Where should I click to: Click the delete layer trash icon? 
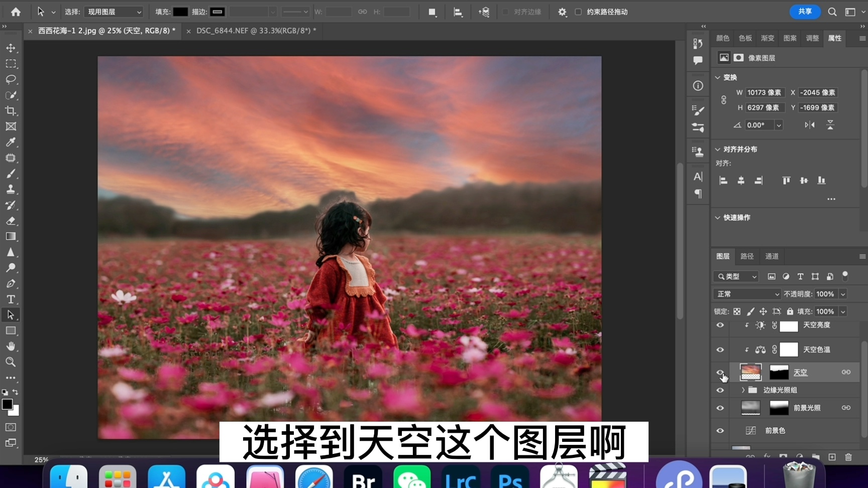848,457
